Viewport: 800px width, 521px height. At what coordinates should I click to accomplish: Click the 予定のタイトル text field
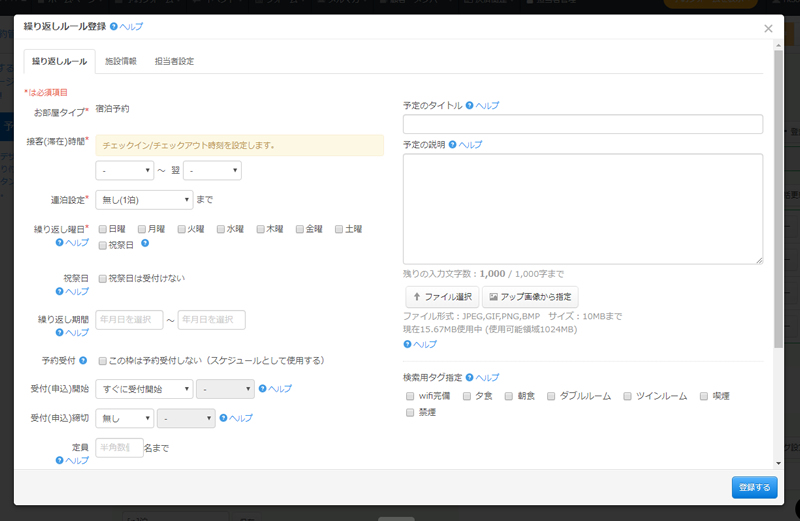582,124
